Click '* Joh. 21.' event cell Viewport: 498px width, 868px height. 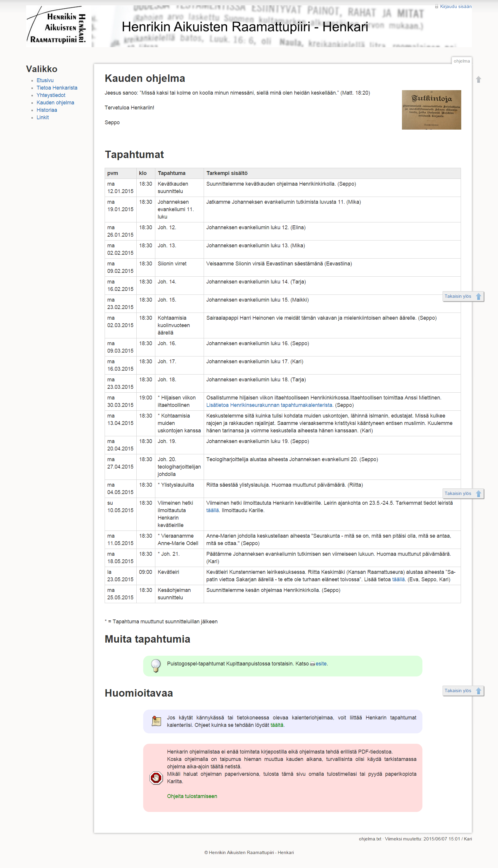click(x=179, y=558)
